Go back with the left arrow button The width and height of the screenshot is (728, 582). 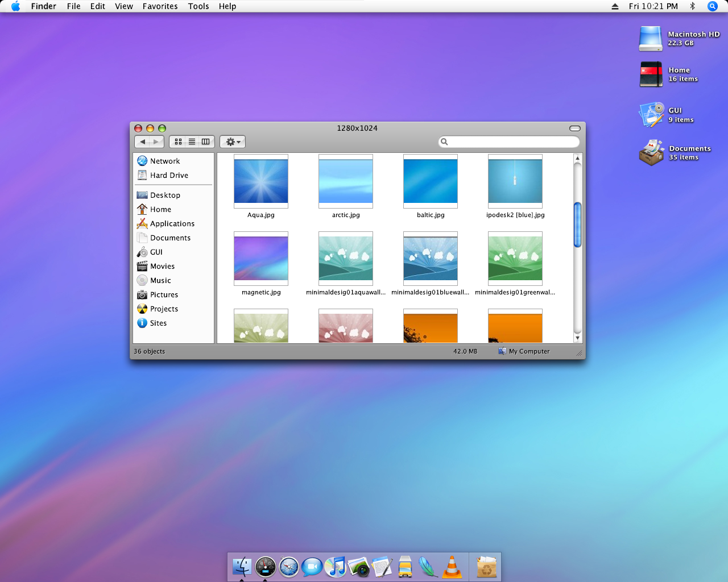[142, 142]
